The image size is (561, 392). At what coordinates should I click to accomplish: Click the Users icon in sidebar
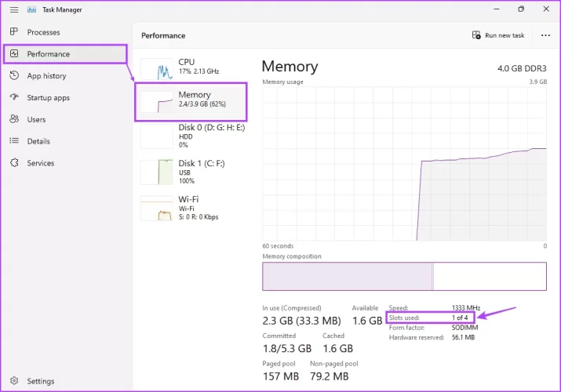pos(13,120)
